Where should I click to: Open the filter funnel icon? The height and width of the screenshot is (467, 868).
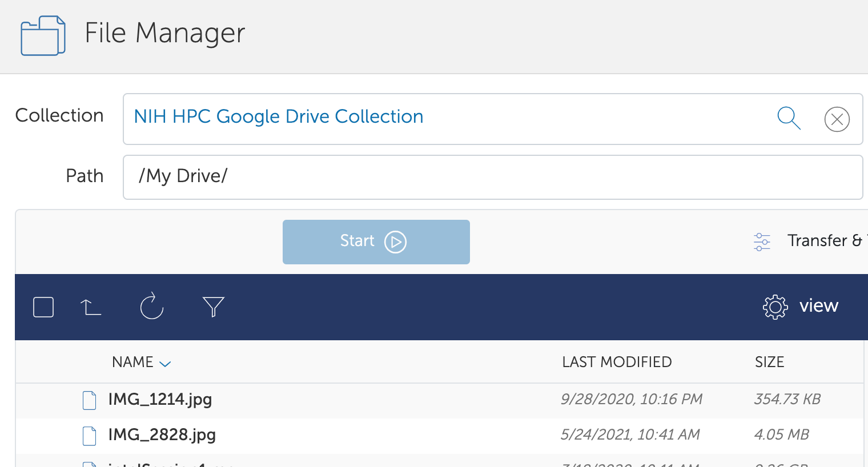pyautogui.click(x=213, y=307)
